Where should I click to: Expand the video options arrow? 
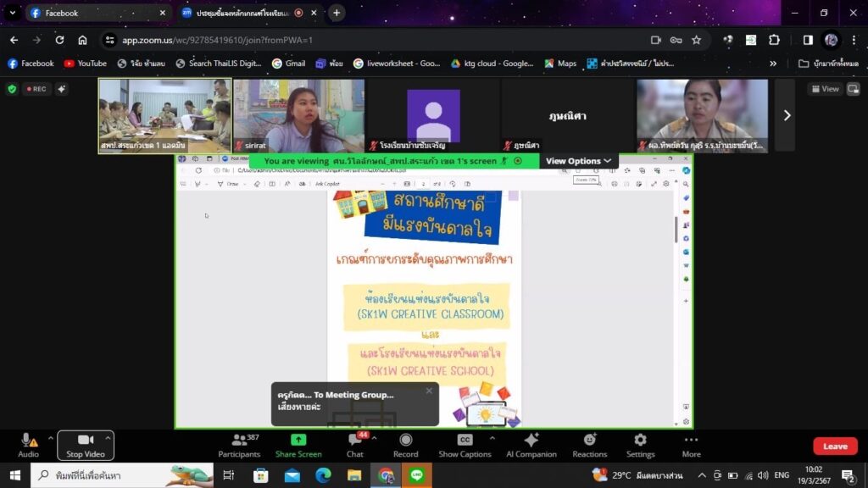[x=108, y=438]
